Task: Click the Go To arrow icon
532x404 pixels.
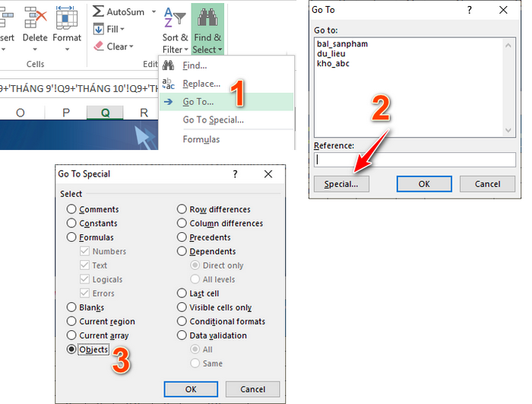Action: coord(168,102)
